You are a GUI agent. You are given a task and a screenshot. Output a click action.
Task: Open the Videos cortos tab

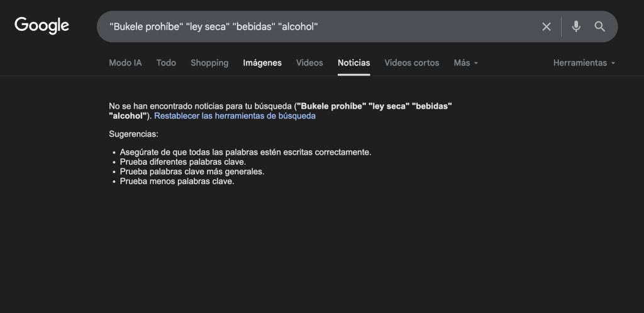tap(411, 63)
